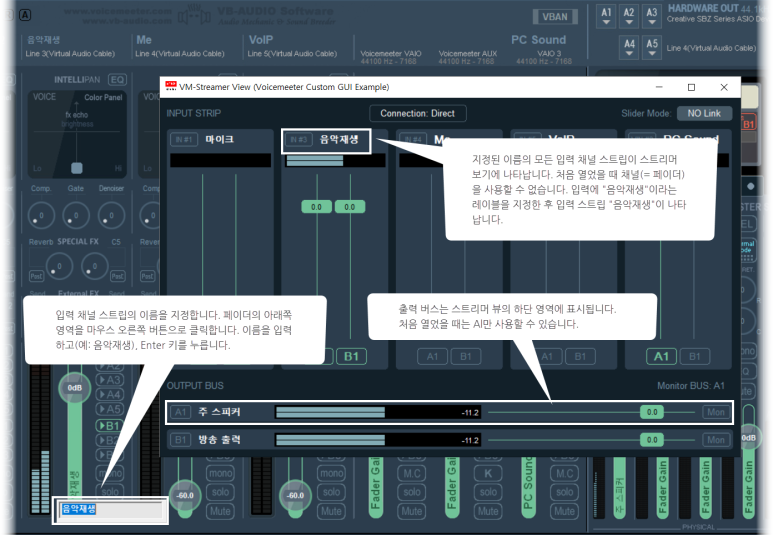Click the 마이크 strip name in Streamer View
Screen dimensions: 773x535
[x=219, y=140]
